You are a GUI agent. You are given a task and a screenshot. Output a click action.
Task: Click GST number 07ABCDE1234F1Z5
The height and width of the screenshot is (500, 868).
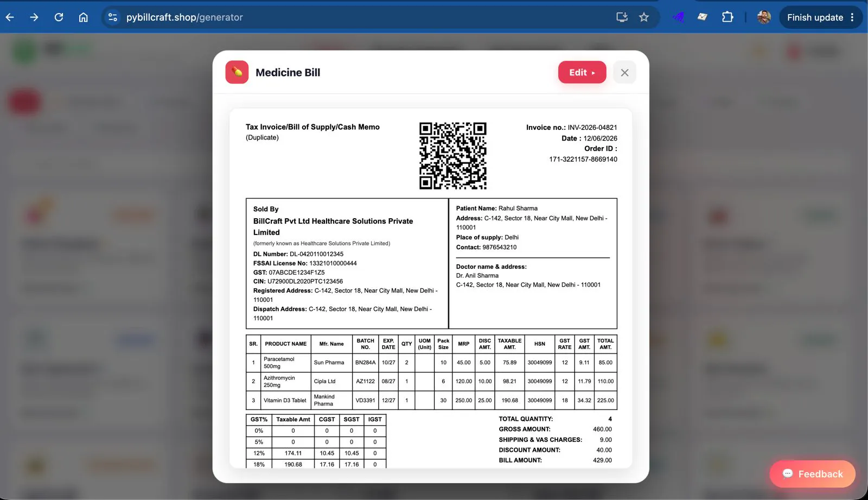pyautogui.click(x=289, y=273)
